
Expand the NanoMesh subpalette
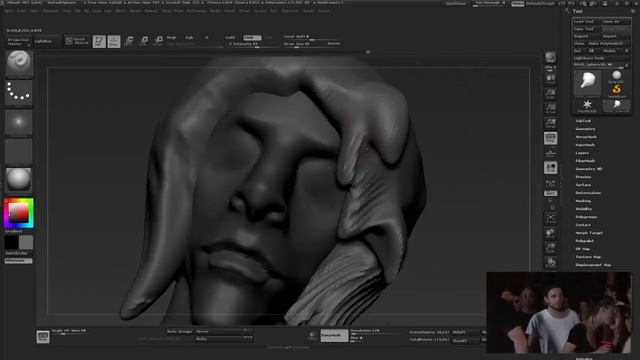tap(585, 145)
